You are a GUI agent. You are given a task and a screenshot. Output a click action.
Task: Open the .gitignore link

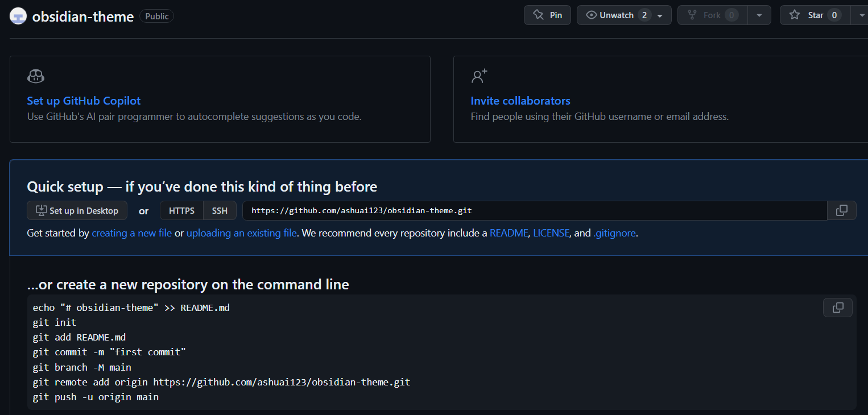pos(614,233)
